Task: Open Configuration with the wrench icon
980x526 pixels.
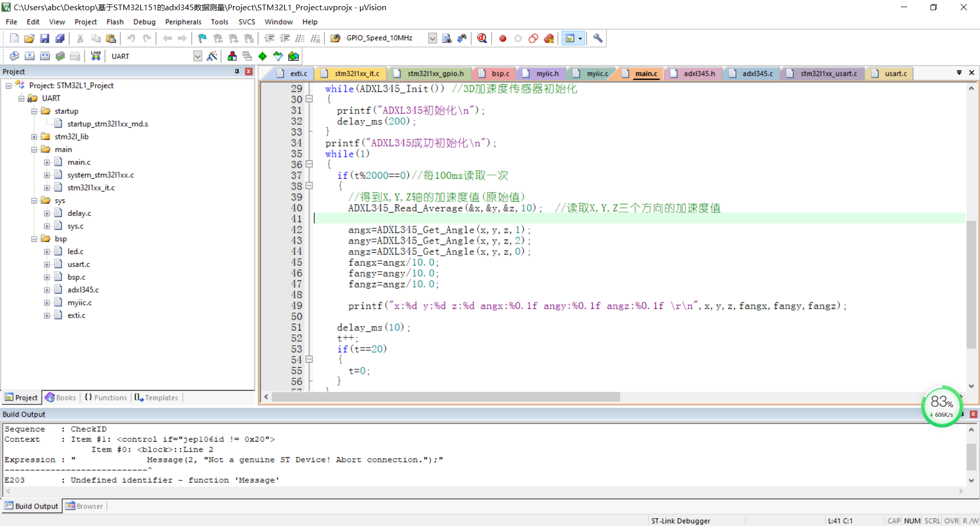Action: pos(598,38)
